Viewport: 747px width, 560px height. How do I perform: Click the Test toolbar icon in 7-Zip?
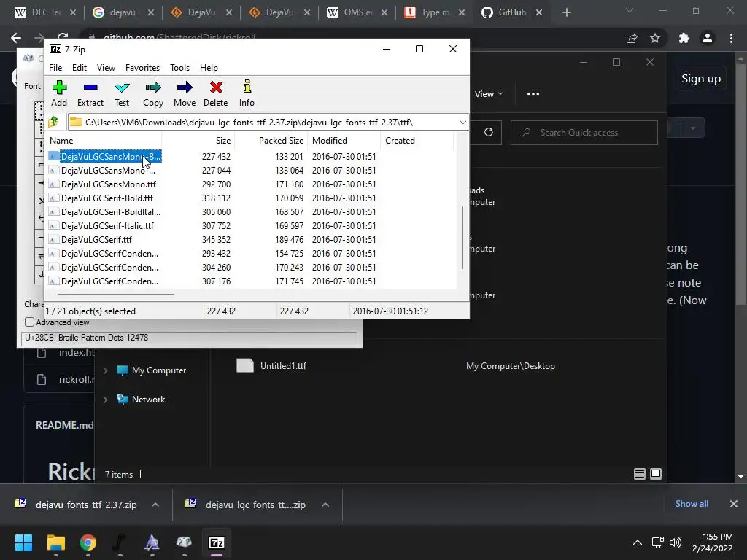(x=122, y=93)
